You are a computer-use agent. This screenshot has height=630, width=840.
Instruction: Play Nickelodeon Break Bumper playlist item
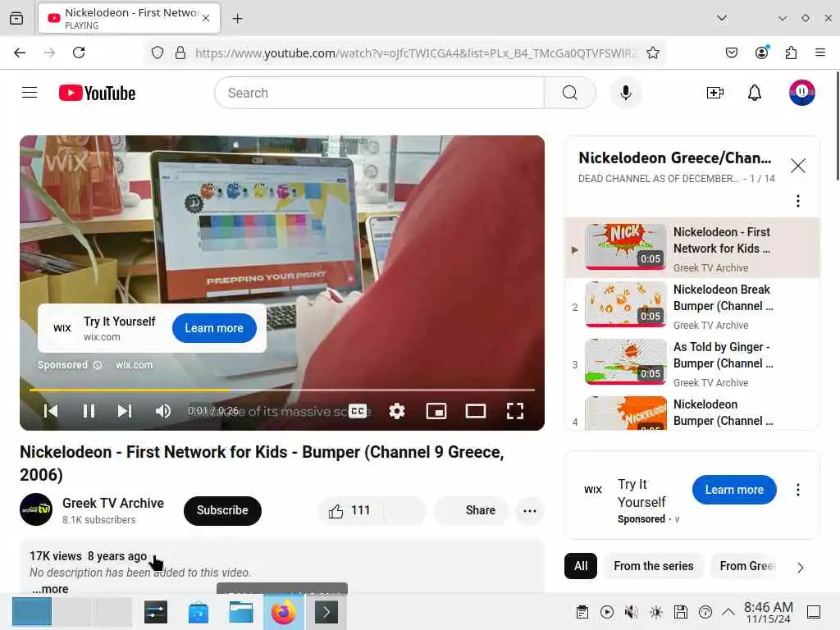pos(692,306)
